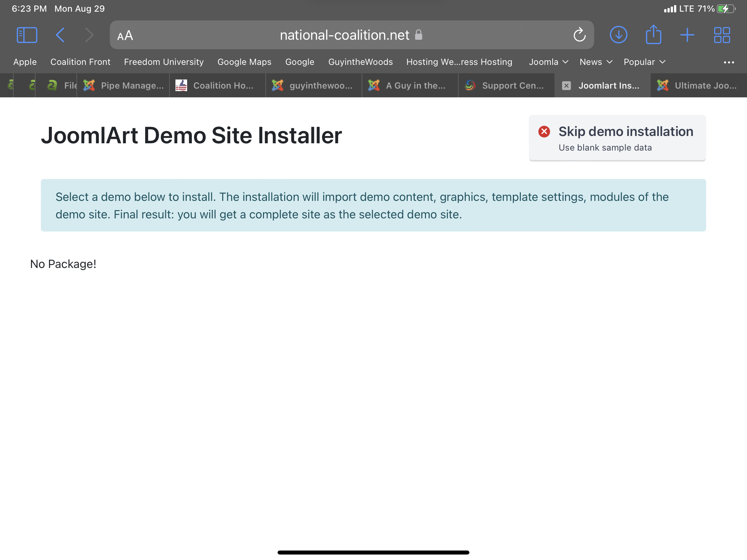Open the Google Maps bookmark
Screen dimensions: 747x560
(x=244, y=62)
